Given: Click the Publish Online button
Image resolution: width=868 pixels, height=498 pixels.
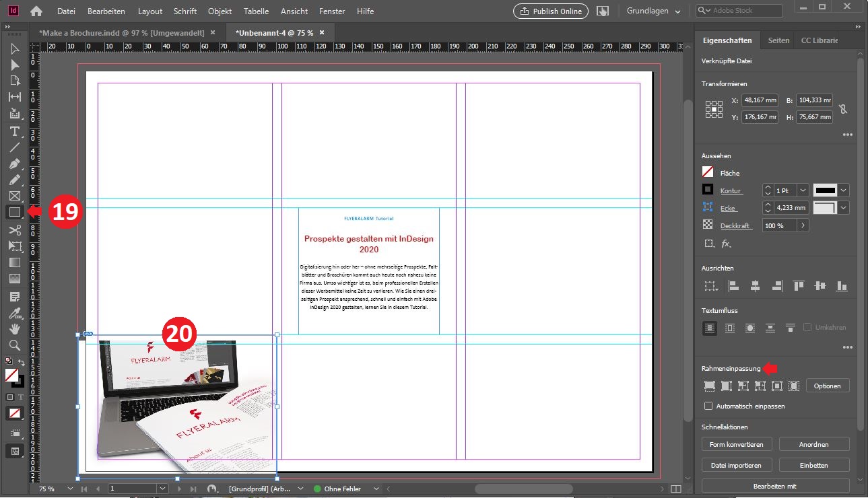Looking at the screenshot, I should coord(550,11).
